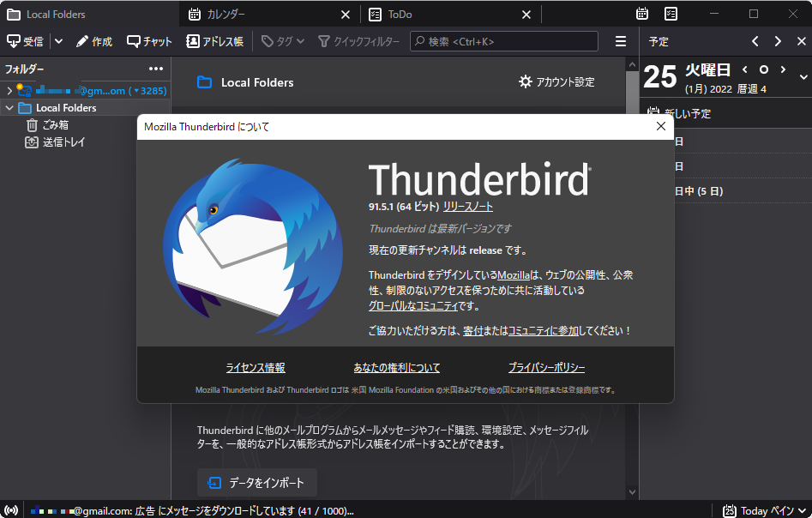Select the チャット icon in the toolbar

pyautogui.click(x=147, y=40)
